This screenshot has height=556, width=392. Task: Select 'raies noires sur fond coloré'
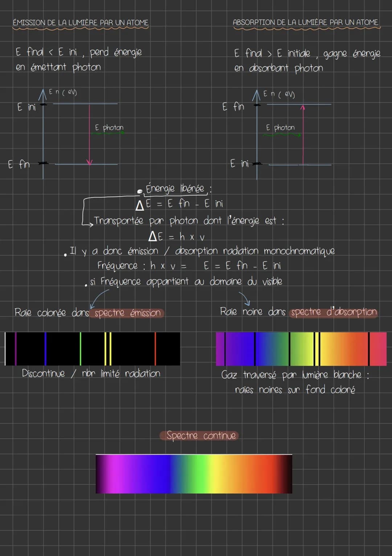pyautogui.click(x=295, y=390)
